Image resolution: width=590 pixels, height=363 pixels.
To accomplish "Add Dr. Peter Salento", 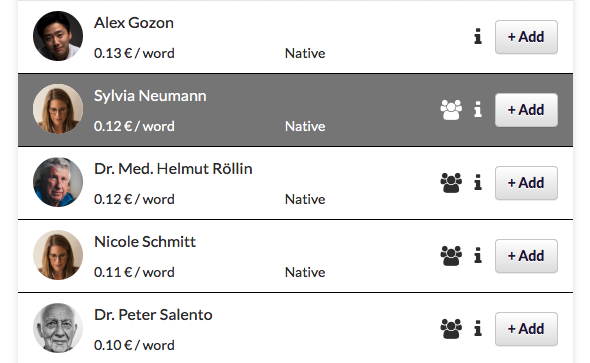I will pos(526,329).
